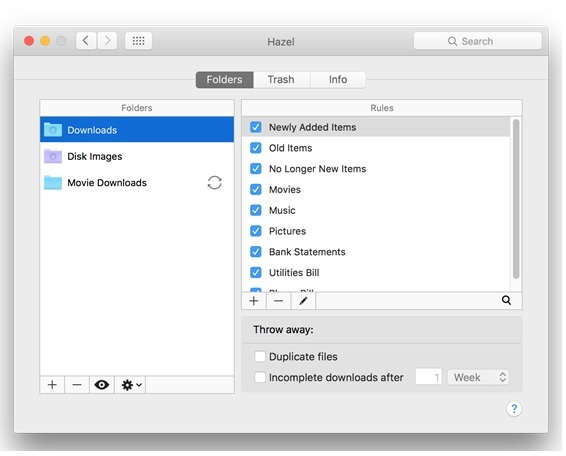The image size is (566, 456).
Task: Remove selected rule with minus button
Action: pos(278,301)
